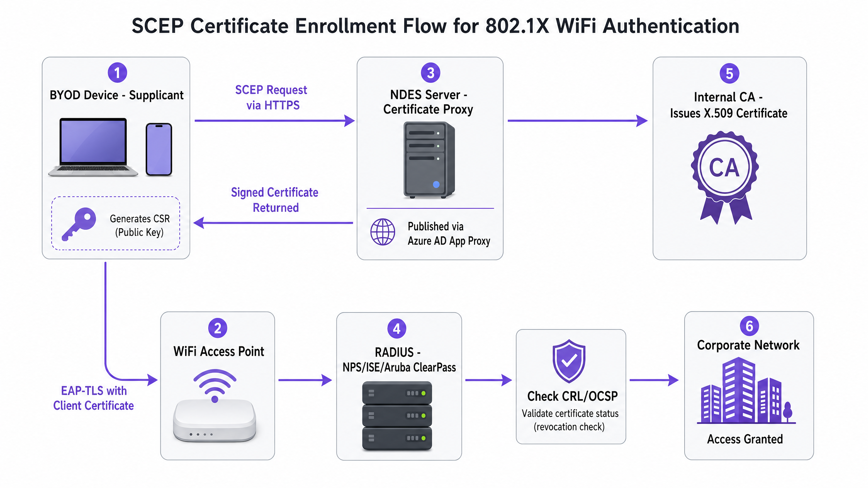Select the 'SCEP Request via HTTPS' label
Viewport: 868px width, 488px height.
pos(272,98)
